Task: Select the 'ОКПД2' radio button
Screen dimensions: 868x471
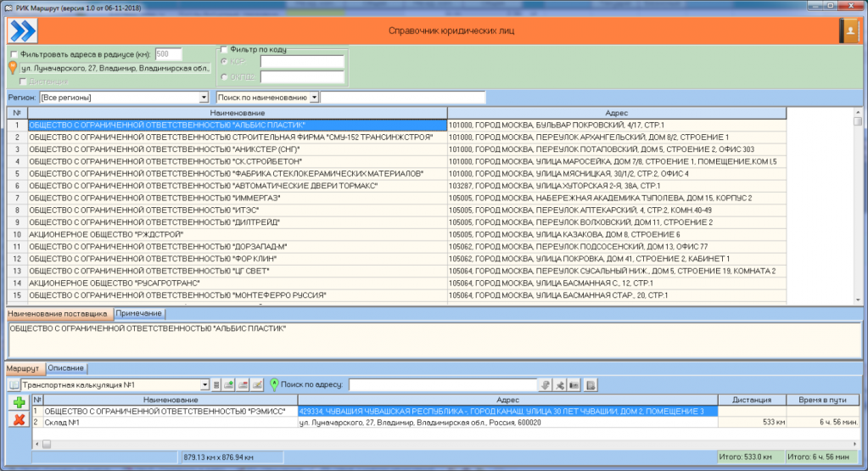Action: 224,77
